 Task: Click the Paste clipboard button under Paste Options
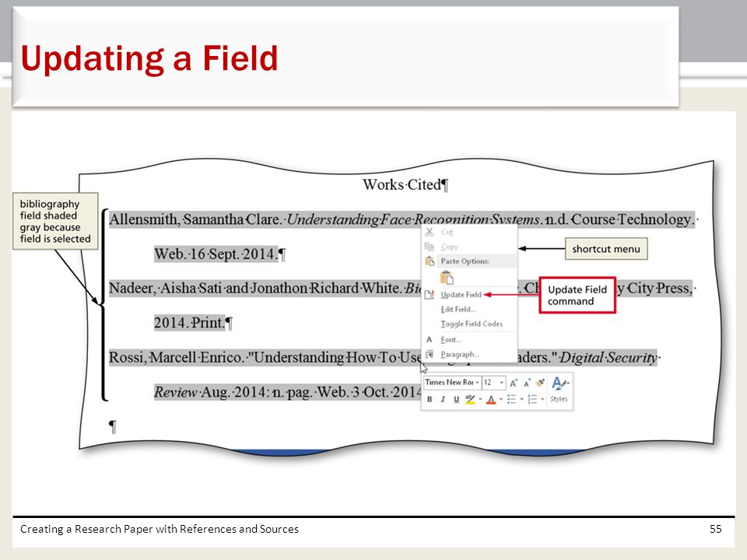447,278
